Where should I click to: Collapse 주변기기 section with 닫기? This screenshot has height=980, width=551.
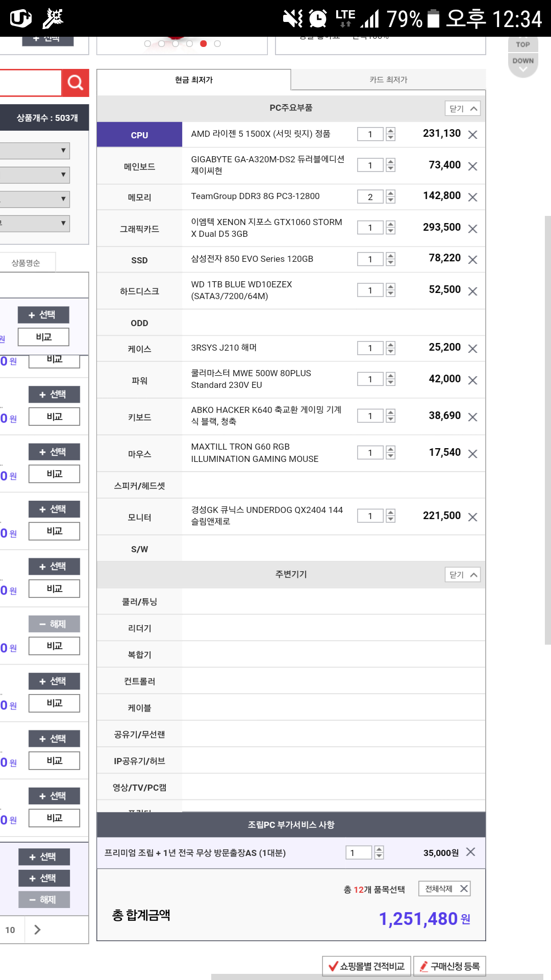pyautogui.click(x=462, y=575)
